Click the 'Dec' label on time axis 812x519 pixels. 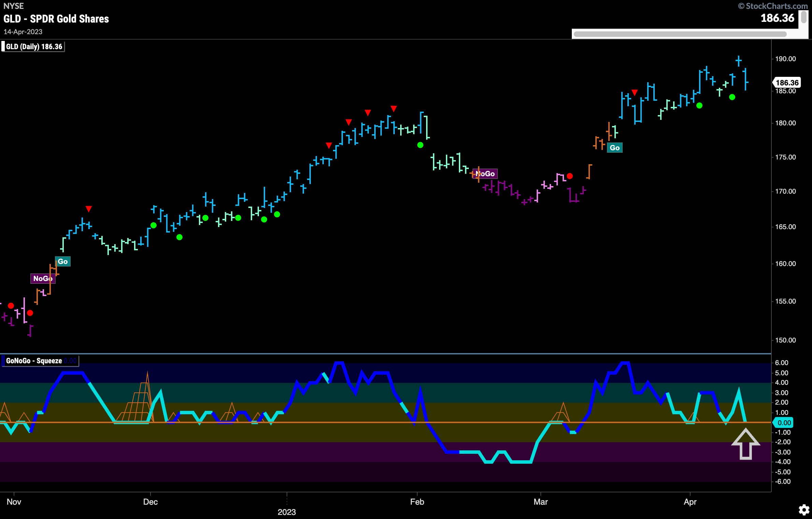click(x=150, y=502)
